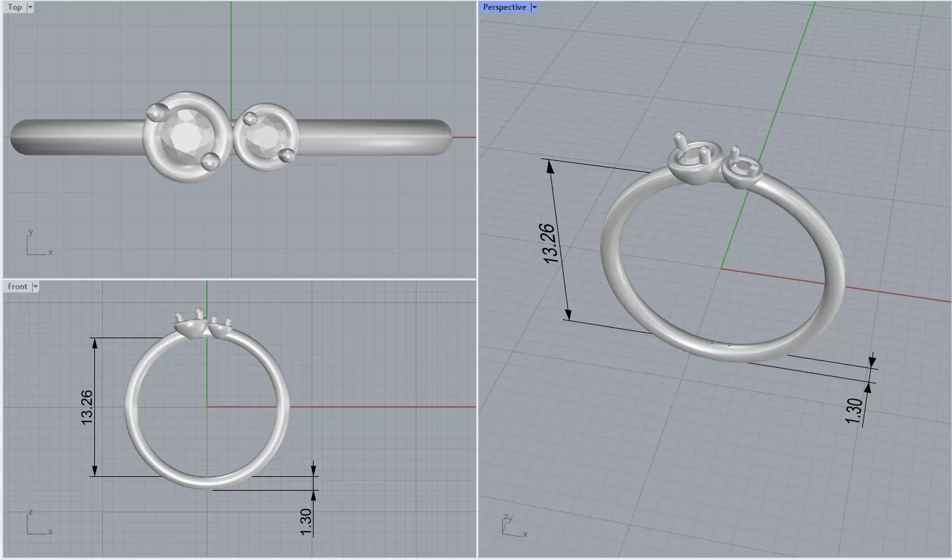
Task: Select the 13.26 dimension text in Perspective view
Action: [549, 243]
